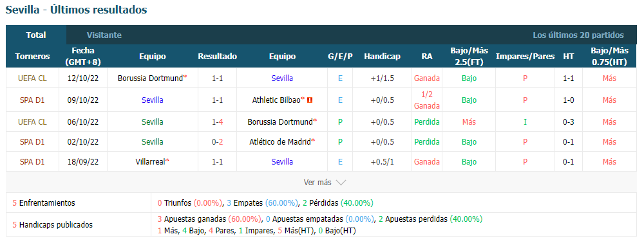Select the Total tab
Image resolution: width=644 pixels, height=243 pixels.
click(36, 35)
